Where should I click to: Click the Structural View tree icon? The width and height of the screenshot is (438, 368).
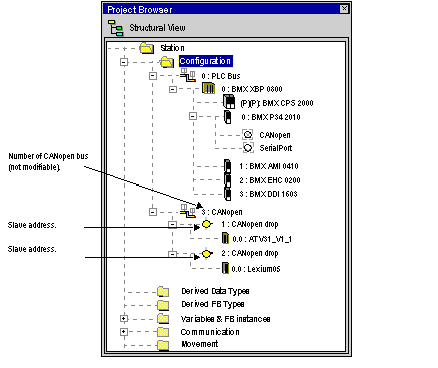115,28
